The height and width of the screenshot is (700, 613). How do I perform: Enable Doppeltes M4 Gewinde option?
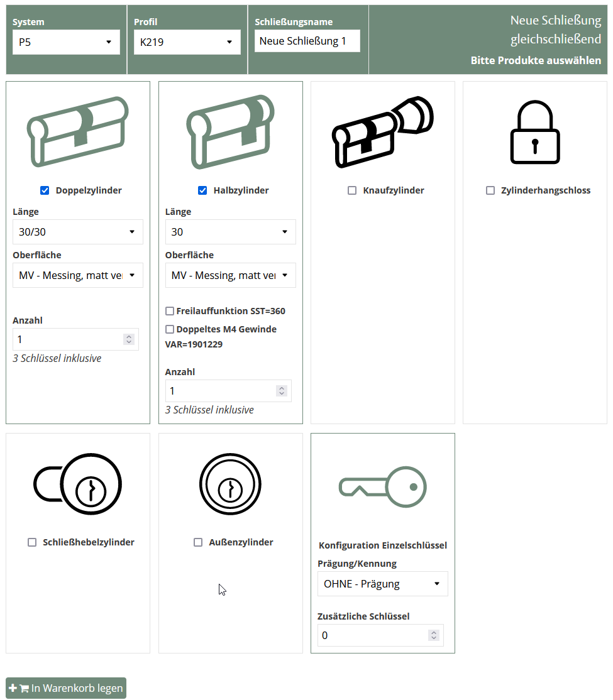pyautogui.click(x=170, y=329)
